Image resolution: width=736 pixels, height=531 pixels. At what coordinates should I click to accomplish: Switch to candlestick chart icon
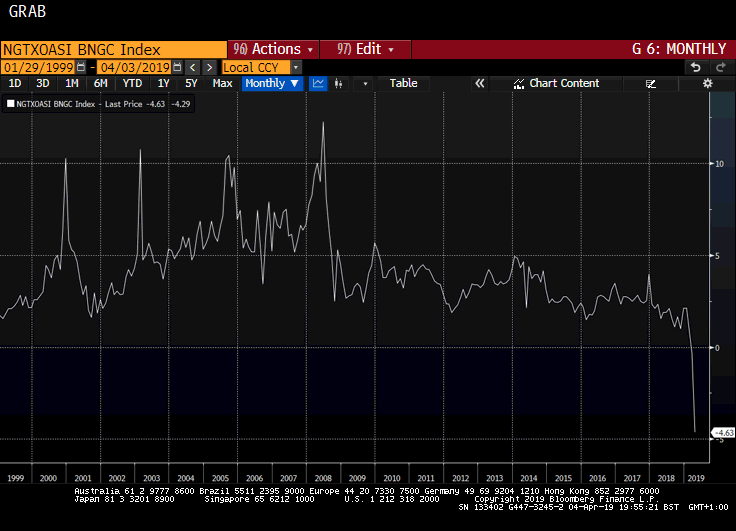point(342,84)
